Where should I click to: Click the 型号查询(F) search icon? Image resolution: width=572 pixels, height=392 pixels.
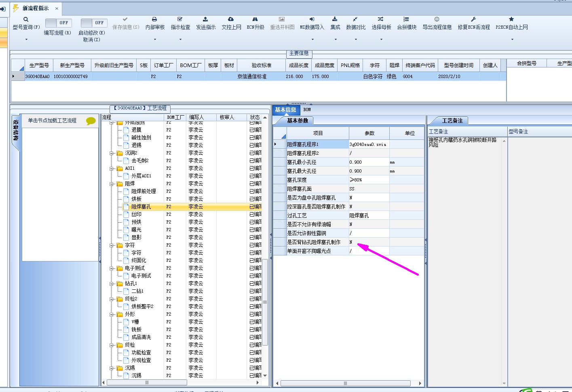26,19
